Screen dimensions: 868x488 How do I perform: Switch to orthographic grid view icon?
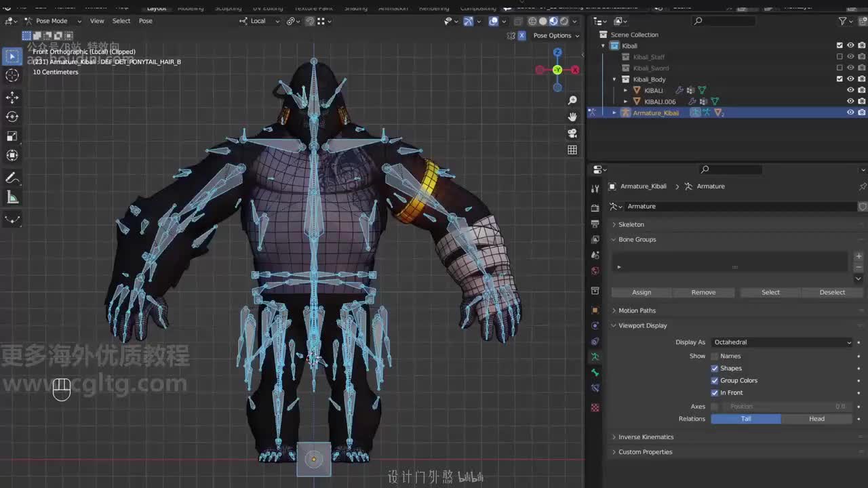[572, 150]
